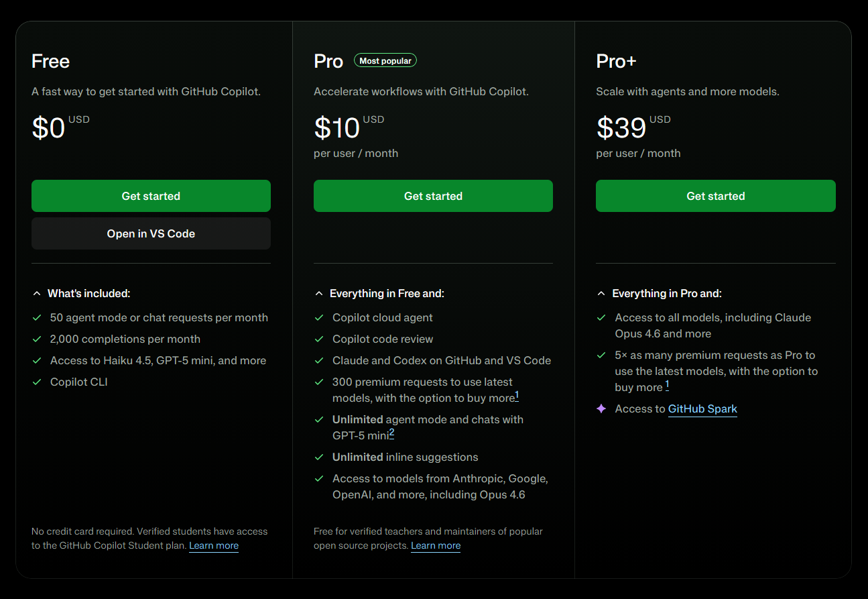This screenshot has height=599, width=868.
Task: Open the GitHub Spark link
Action: 702,409
